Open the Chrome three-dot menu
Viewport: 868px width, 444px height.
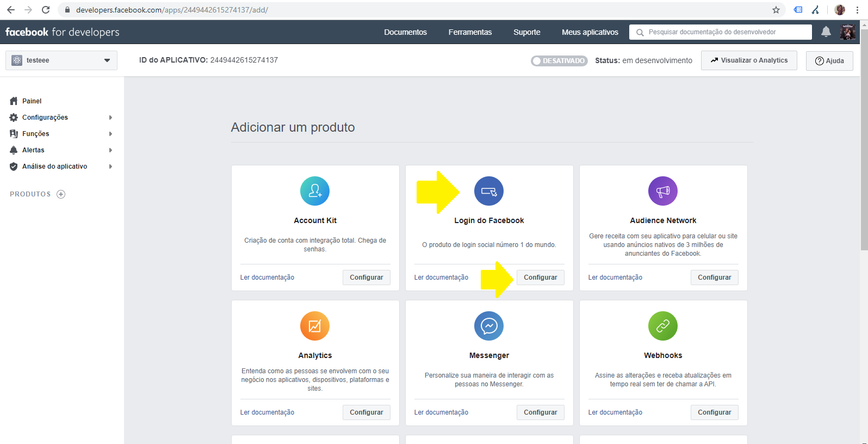tap(857, 10)
